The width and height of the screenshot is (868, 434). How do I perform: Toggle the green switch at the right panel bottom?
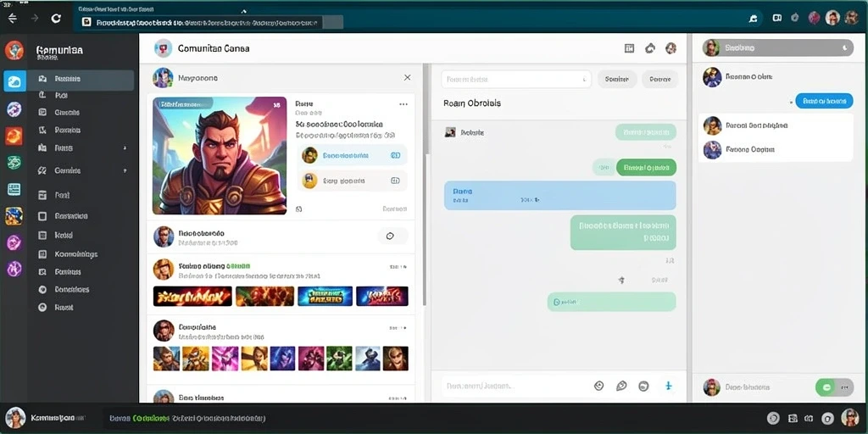click(x=834, y=387)
